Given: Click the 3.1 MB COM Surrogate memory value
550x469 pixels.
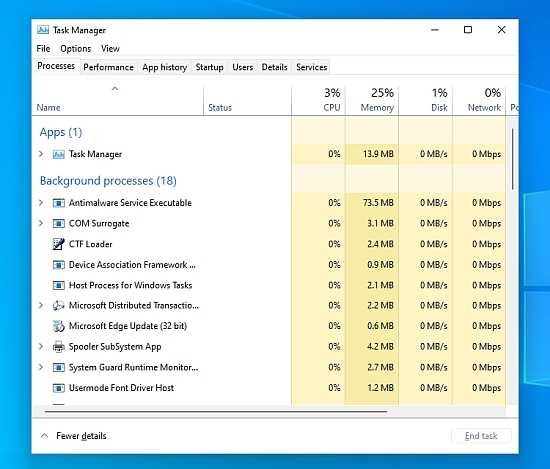Looking at the screenshot, I should (380, 223).
